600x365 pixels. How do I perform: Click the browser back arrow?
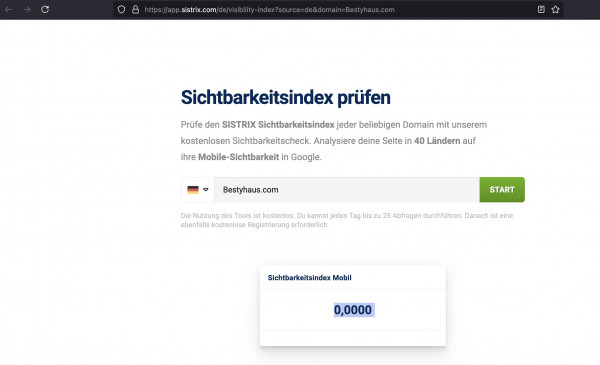pos(8,10)
